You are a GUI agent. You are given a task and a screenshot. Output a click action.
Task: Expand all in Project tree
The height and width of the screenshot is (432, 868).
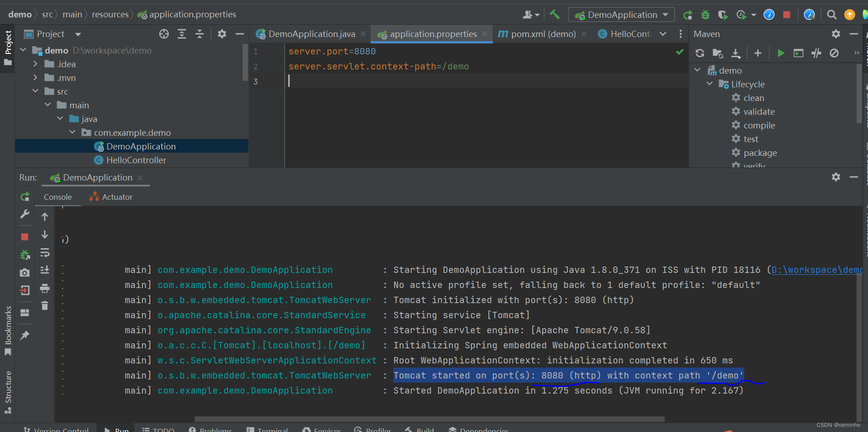(182, 34)
